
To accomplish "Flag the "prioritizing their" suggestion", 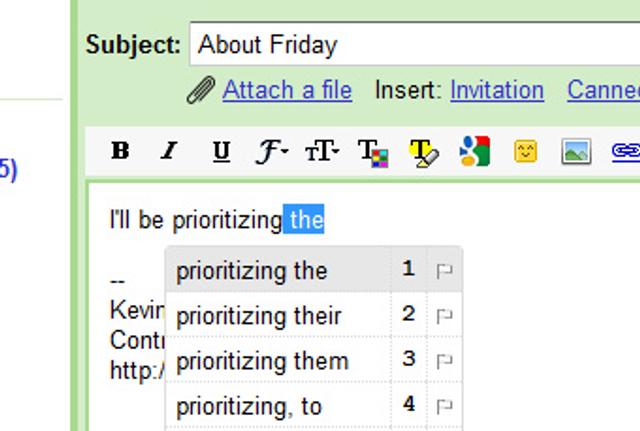I will (x=444, y=316).
